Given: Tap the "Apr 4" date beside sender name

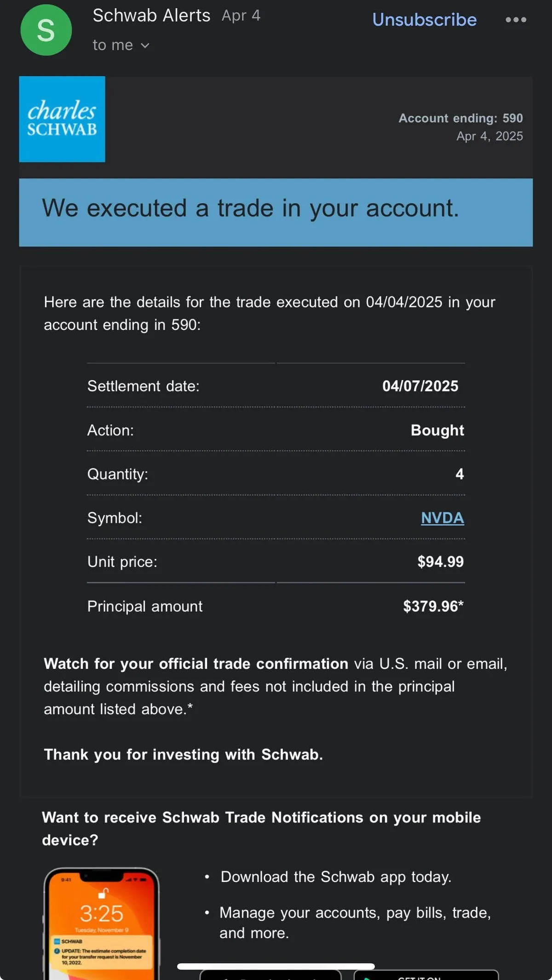Looking at the screenshot, I should (x=241, y=16).
